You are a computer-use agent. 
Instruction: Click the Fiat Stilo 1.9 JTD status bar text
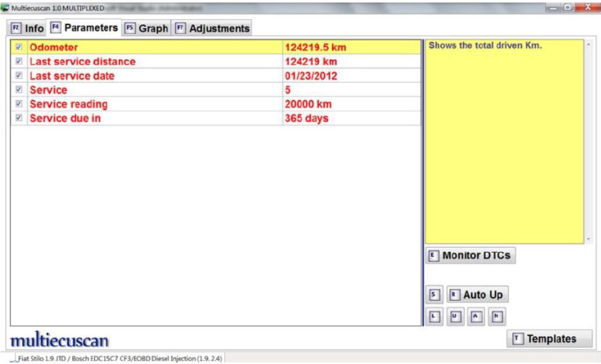120,359
